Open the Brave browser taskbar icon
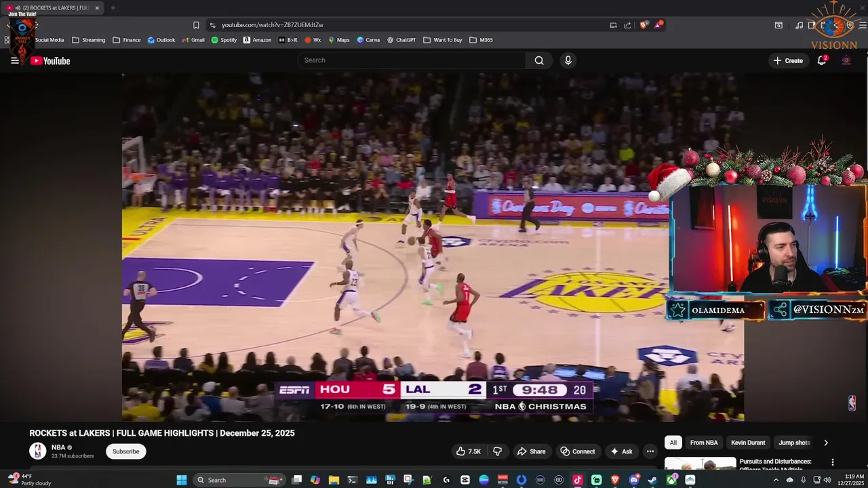The width and height of the screenshot is (868, 488). (x=615, y=480)
